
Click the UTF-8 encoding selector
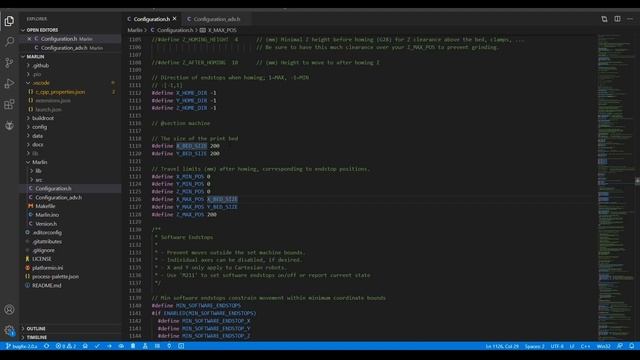point(557,346)
